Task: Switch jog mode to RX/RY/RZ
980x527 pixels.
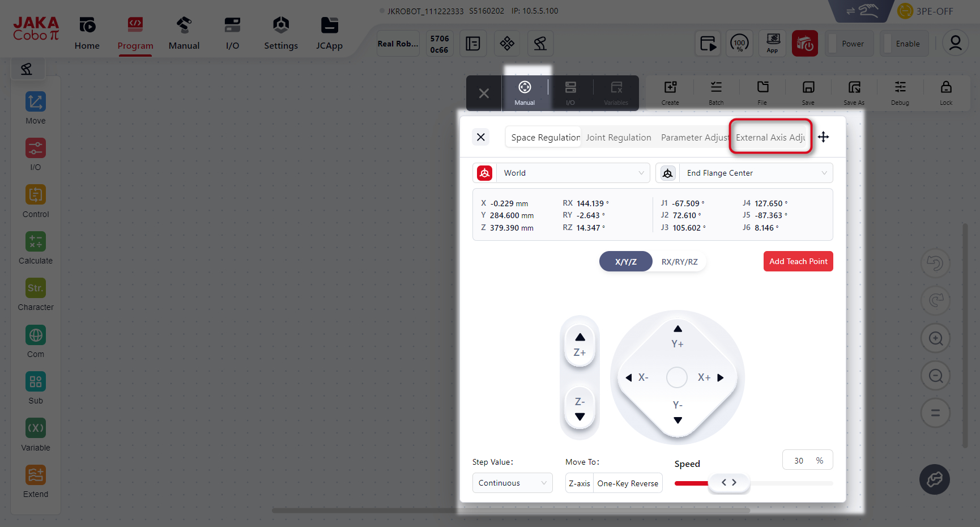Action: [679, 262]
